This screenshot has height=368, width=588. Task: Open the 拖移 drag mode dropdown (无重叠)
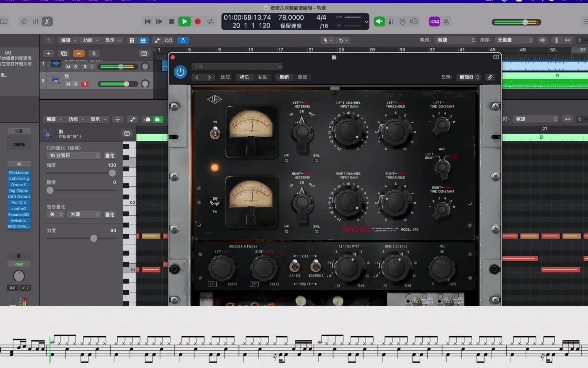[x=514, y=40]
